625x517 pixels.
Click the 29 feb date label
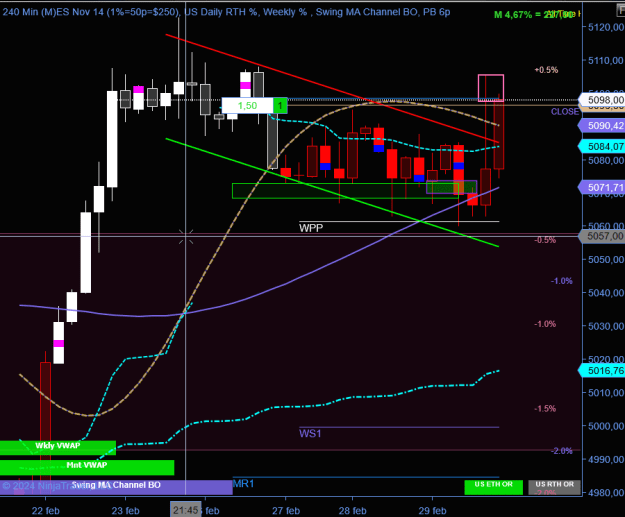click(432, 511)
